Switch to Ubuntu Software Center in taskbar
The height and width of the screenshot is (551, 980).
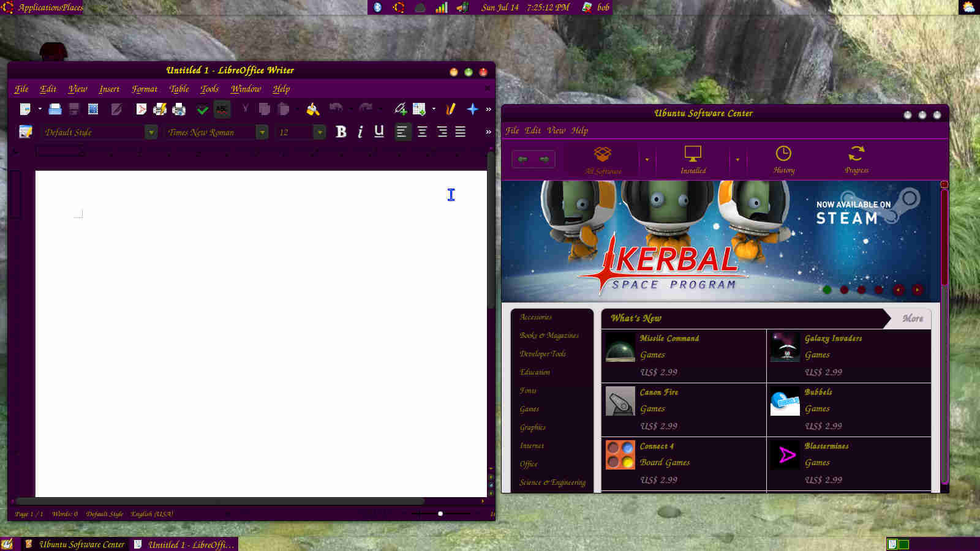pyautogui.click(x=75, y=544)
